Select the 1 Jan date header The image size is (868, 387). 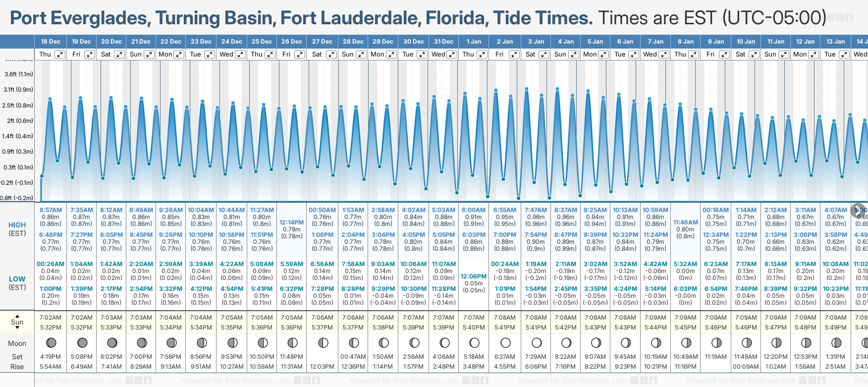(474, 42)
